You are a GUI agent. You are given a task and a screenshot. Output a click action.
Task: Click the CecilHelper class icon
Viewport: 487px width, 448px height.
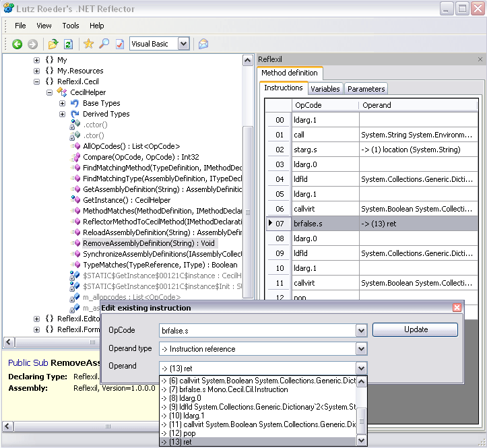pyautogui.click(x=62, y=92)
